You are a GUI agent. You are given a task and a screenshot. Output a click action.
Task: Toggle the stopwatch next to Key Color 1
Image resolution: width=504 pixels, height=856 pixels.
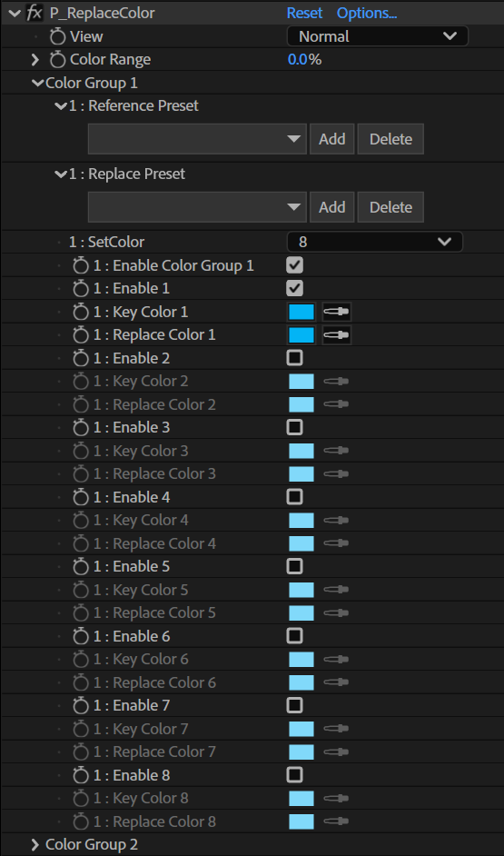[x=81, y=312]
